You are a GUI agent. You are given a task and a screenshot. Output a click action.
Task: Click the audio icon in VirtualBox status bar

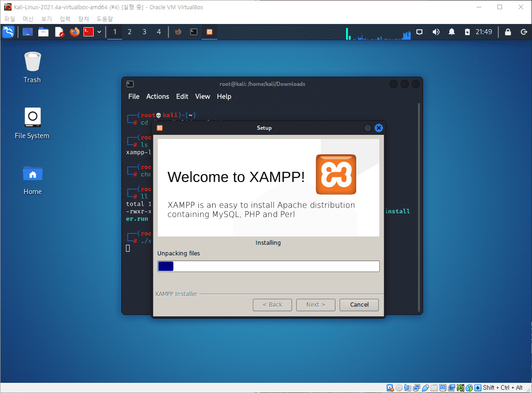[407, 387]
